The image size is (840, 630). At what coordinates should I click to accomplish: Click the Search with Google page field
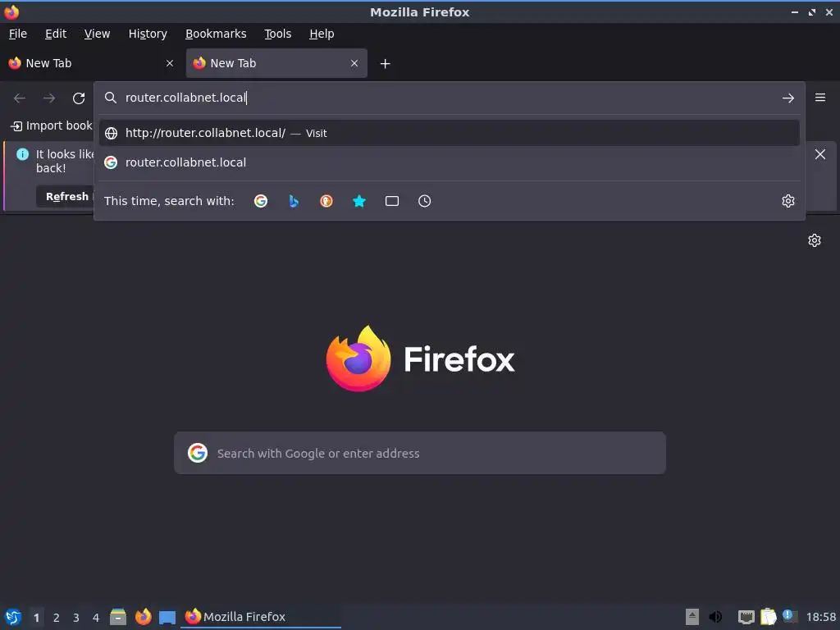pos(420,453)
